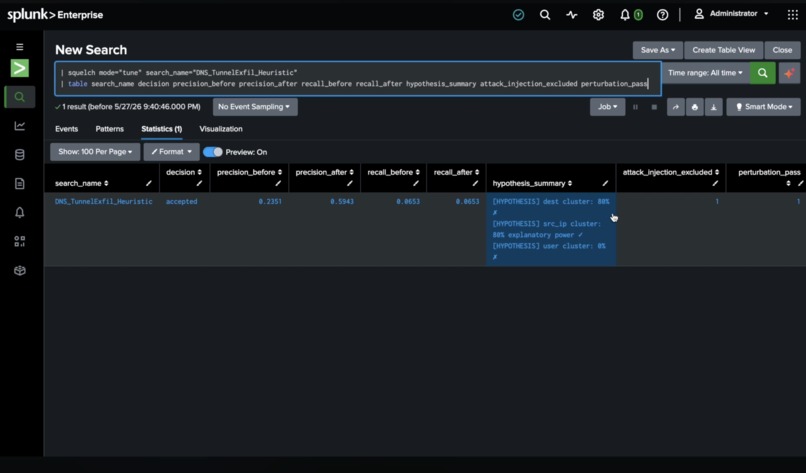
Task: Edit the search_name column pencil icon
Action: tap(149, 183)
